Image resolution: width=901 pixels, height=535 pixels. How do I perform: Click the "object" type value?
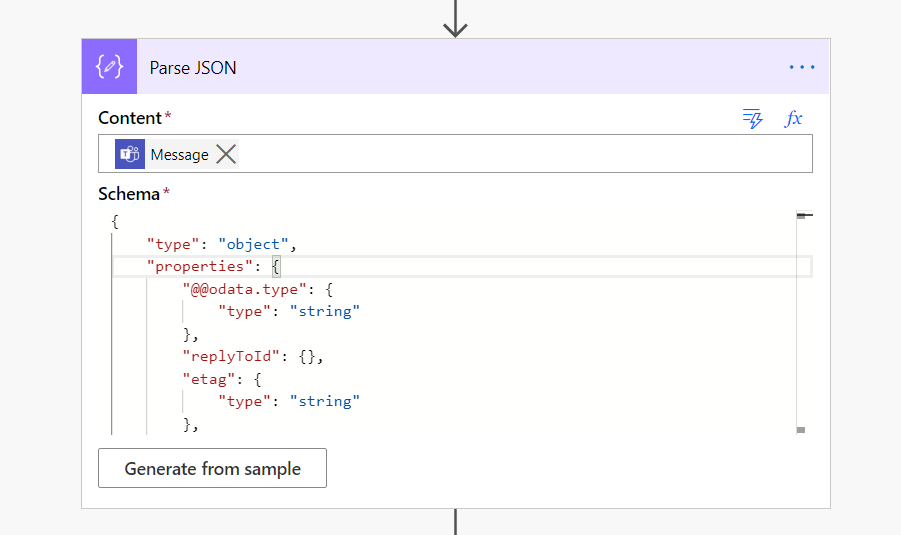tap(253, 244)
